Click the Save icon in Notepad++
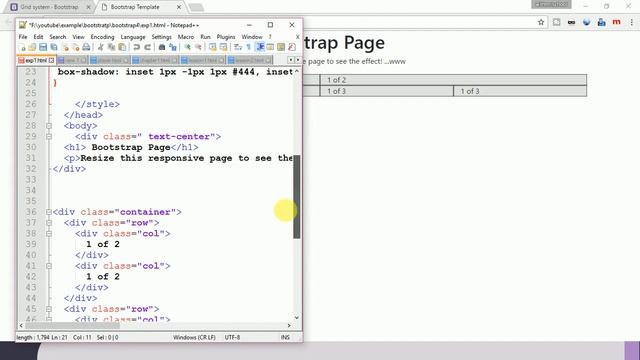The height and width of the screenshot is (360, 640). tap(43, 47)
